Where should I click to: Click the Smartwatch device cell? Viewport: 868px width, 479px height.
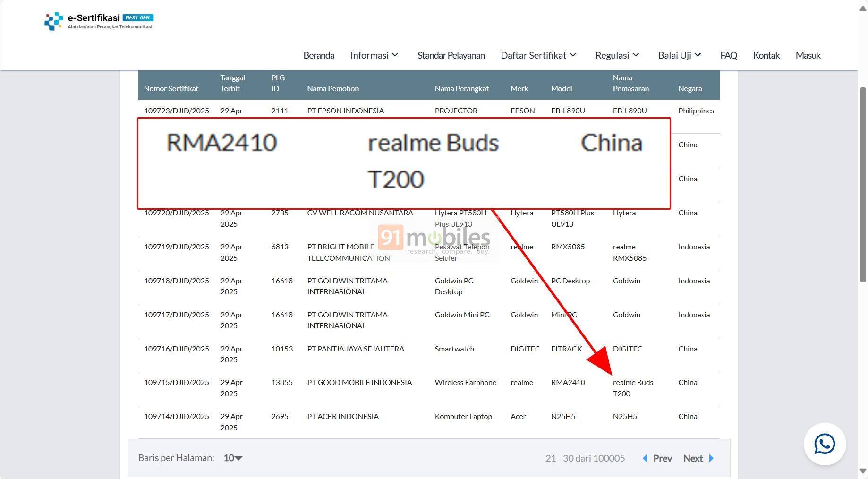454,349
